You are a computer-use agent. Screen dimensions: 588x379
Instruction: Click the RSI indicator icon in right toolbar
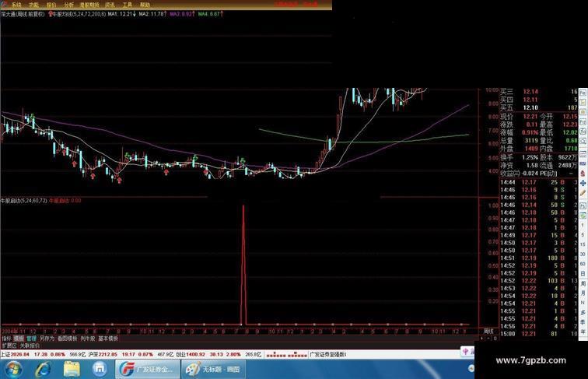583,164
